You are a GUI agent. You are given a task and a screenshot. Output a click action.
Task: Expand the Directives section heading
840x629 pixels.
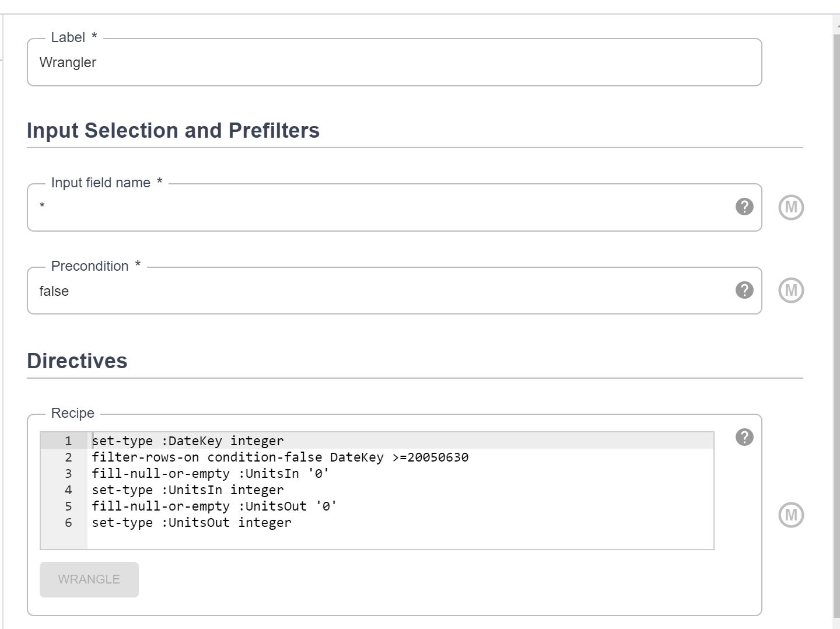pos(77,361)
